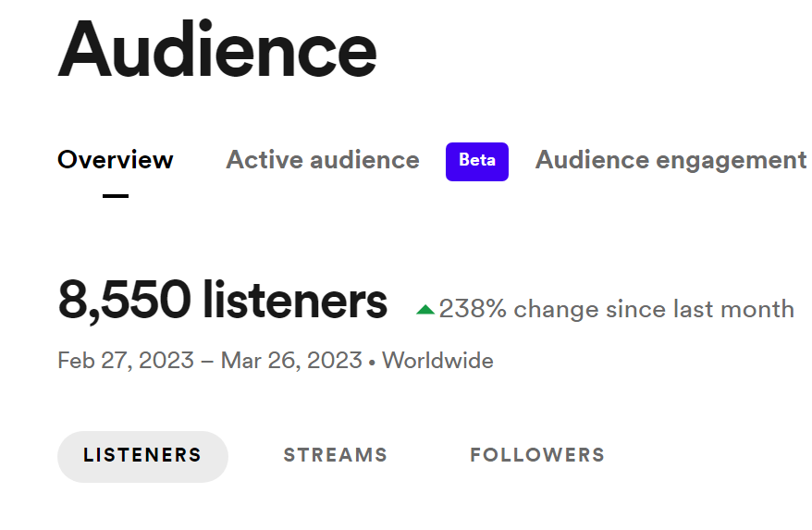Click the purple Beta badge
The height and width of the screenshot is (530, 812).
[477, 161]
